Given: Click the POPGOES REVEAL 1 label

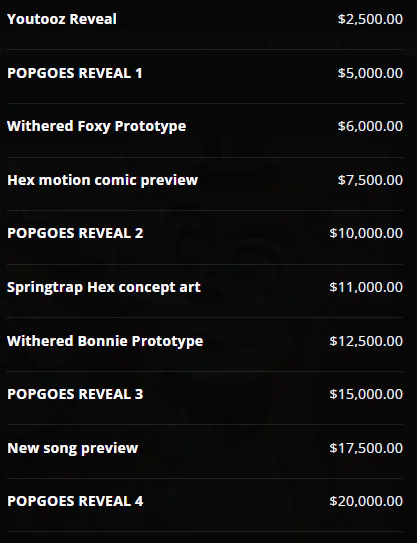Looking at the screenshot, I should tap(75, 73).
